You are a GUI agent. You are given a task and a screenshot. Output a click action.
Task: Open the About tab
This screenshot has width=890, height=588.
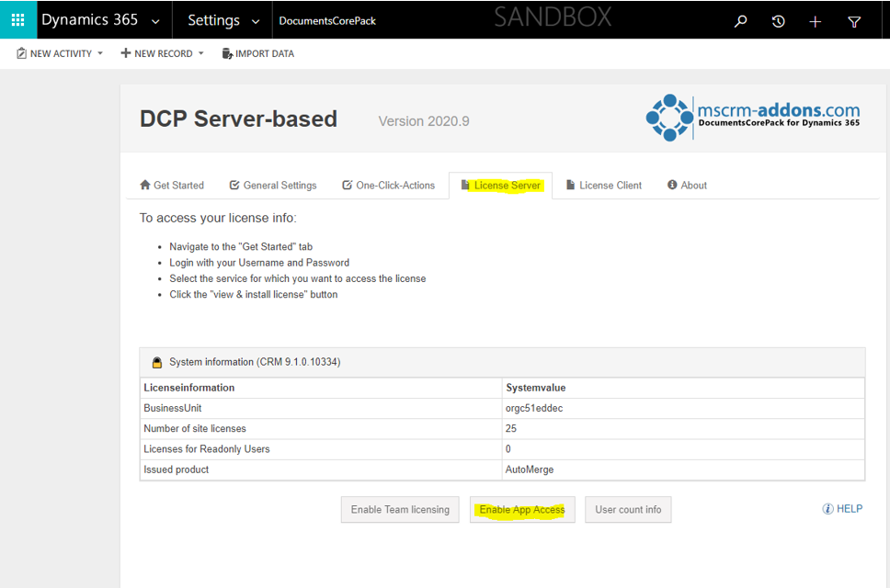[687, 186]
